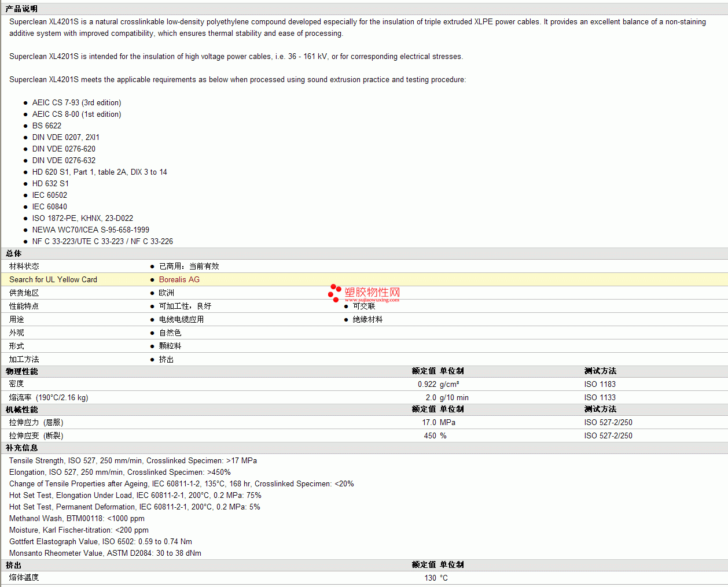Click the 自然色 appearance value

point(170,333)
